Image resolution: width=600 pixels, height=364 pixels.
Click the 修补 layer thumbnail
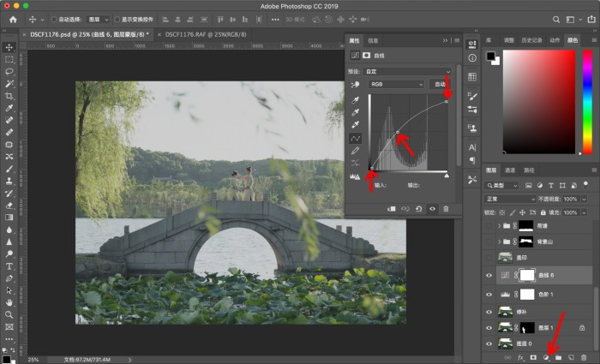505,312
